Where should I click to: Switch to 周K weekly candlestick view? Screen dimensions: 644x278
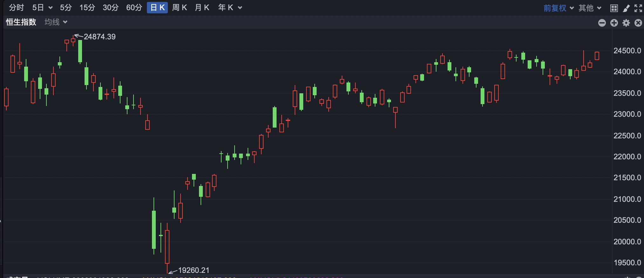point(180,8)
